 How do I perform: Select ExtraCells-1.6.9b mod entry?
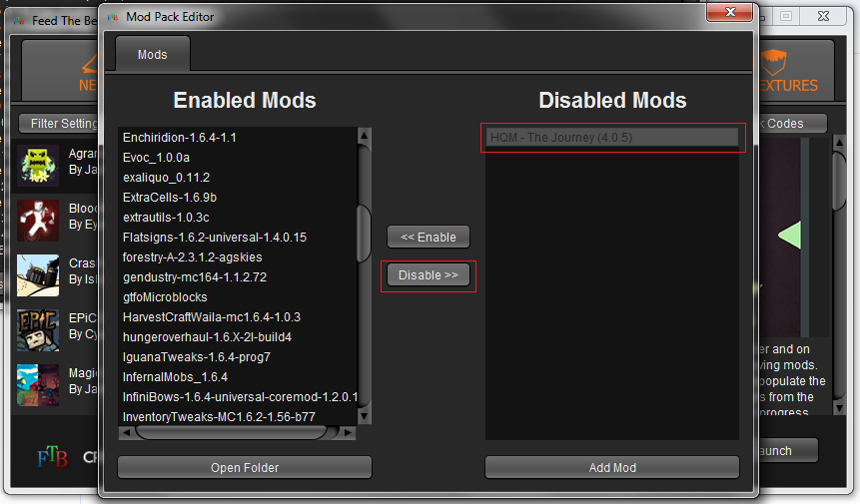point(238,198)
